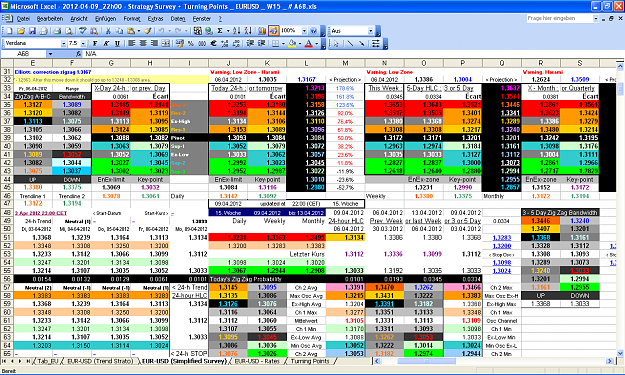Click the Undo arrow icon
625x375 pixels.
click(x=161, y=31)
